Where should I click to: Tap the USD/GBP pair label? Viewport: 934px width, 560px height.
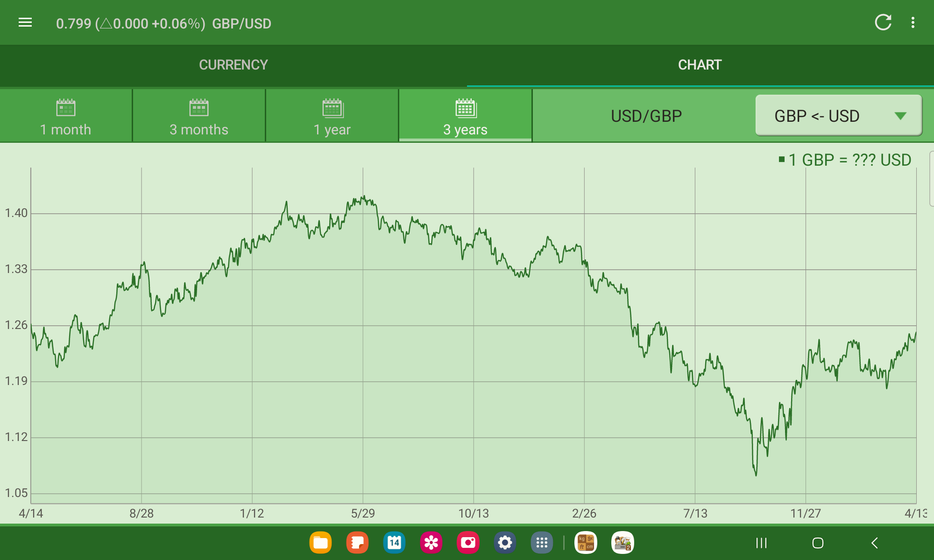click(646, 116)
